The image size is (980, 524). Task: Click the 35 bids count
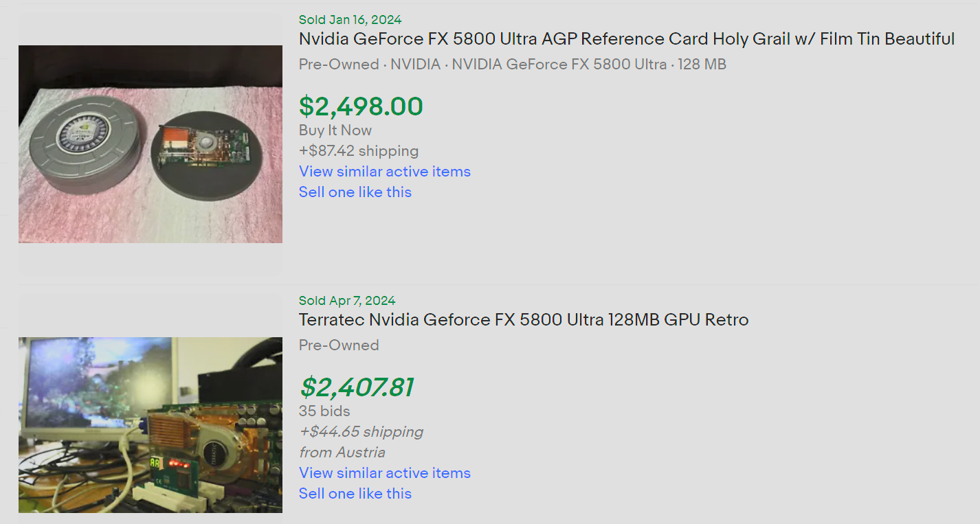click(324, 411)
